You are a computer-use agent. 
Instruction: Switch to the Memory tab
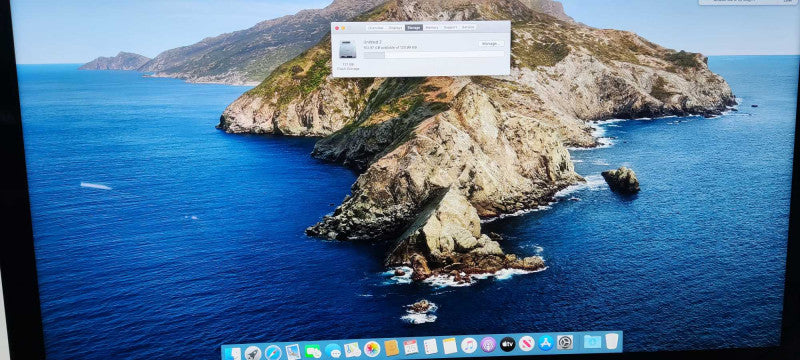[x=432, y=28]
